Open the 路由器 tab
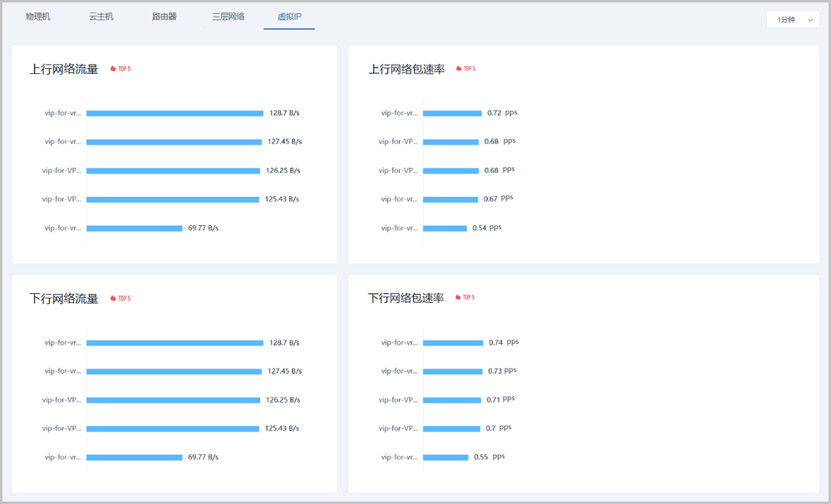Screen dimensions: 831x504 click(165, 17)
